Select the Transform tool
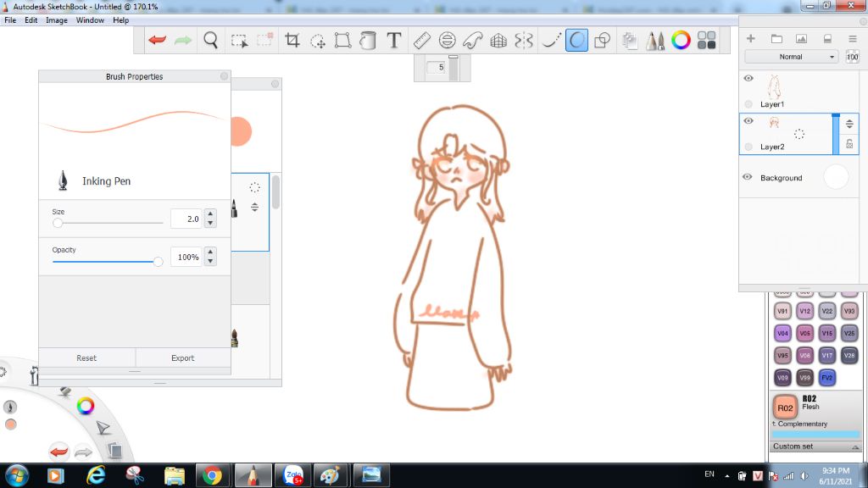The image size is (868, 488). coord(342,40)
